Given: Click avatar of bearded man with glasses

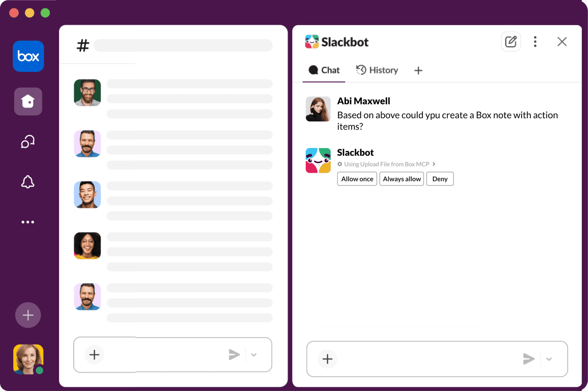Looking at the screenshot, I should point(87,93).
